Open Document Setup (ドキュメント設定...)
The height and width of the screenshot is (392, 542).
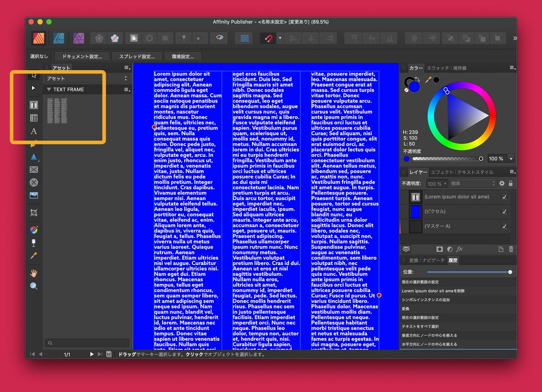coord(82,56)
